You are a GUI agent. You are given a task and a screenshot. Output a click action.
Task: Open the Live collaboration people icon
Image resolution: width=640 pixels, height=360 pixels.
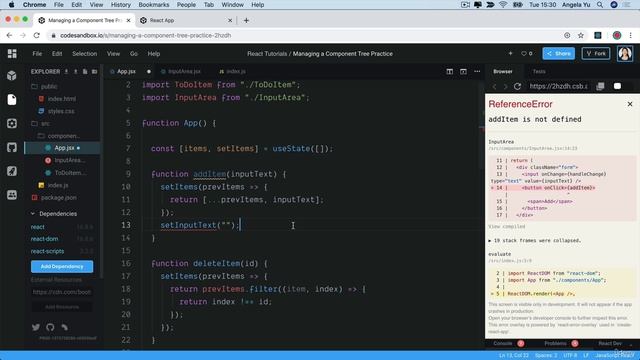coord(12,195)
